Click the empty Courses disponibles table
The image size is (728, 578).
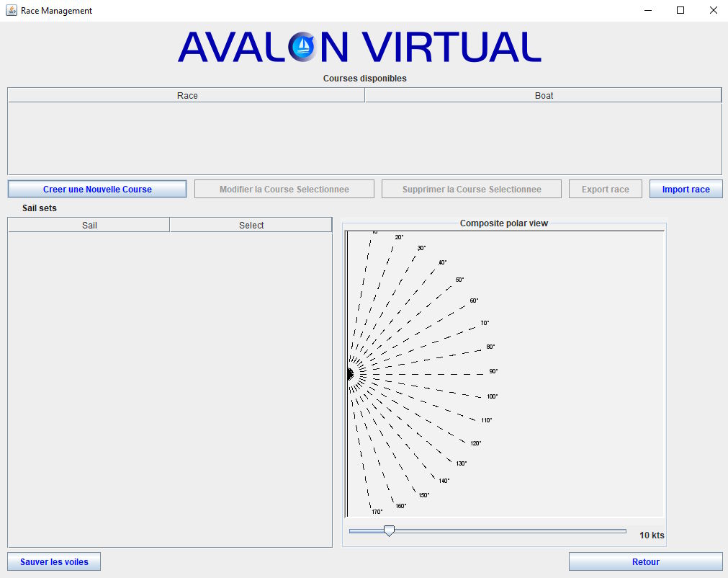[364, 137]
